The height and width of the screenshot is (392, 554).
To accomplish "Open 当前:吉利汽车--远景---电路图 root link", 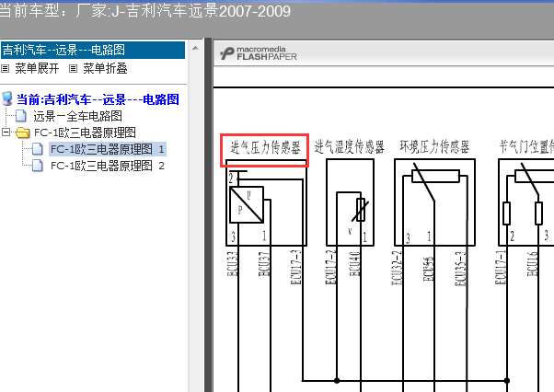I will click(x=98, y=99).
